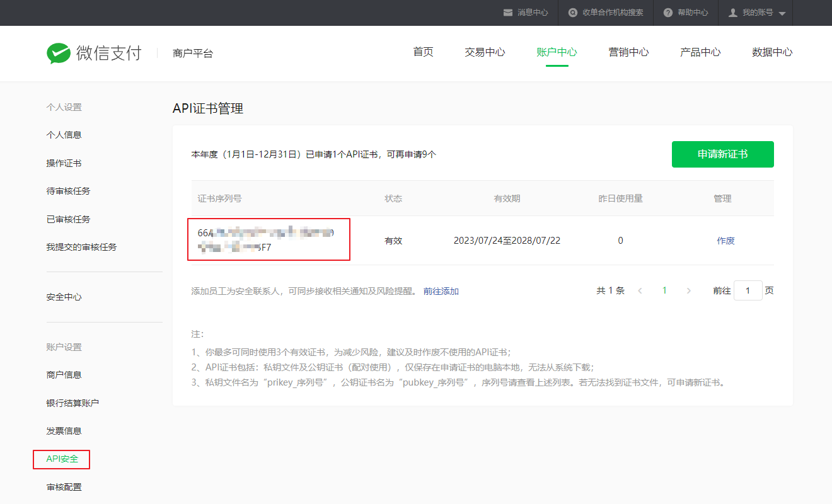The height and width of the screenshot is (504, 832).
Task: Open 个人信息 in the sidebar
Action: point(64,135)
